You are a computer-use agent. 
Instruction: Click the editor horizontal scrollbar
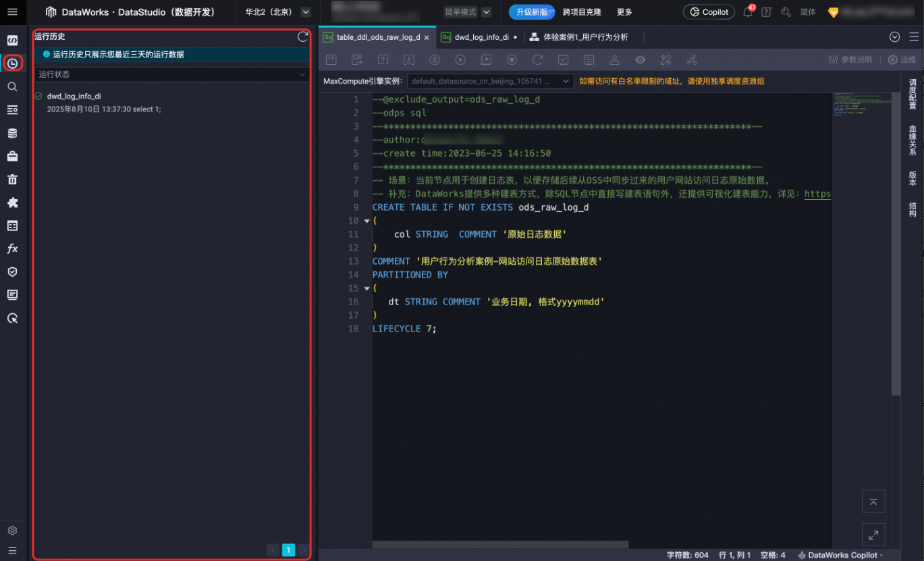coord(500,544)
